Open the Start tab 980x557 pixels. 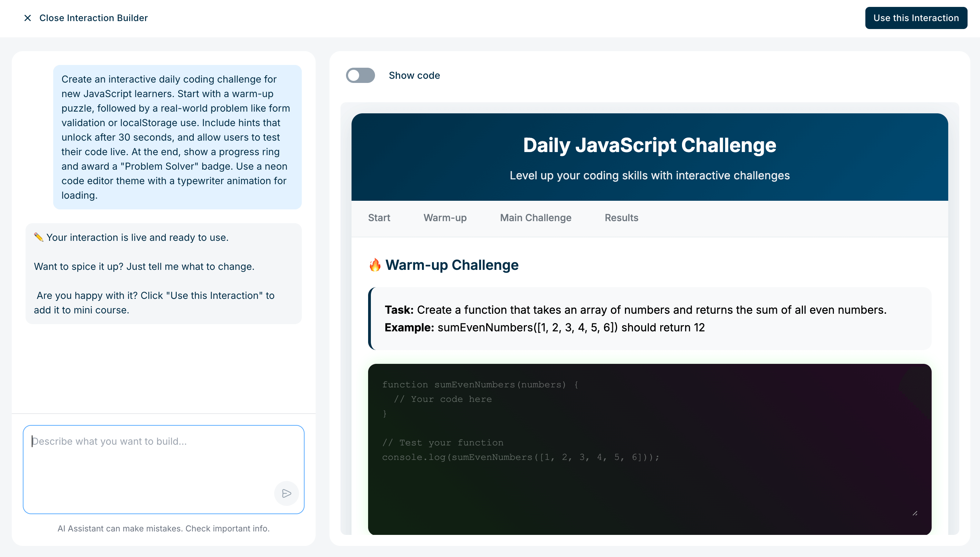pos(379,218)
